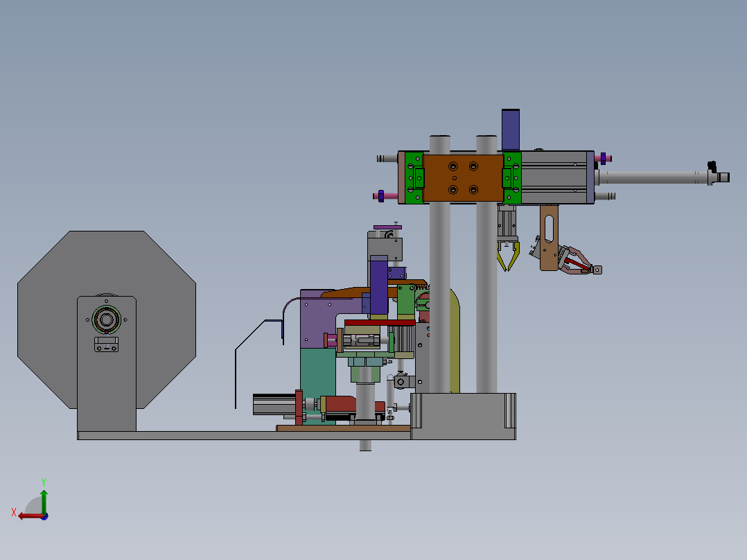Select the dark blue cylinder atop the slide

point(510,130)
